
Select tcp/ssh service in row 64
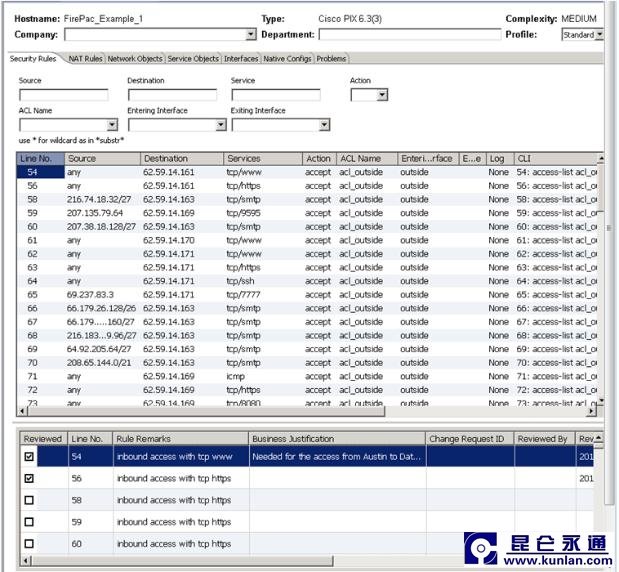click(240, 281)
